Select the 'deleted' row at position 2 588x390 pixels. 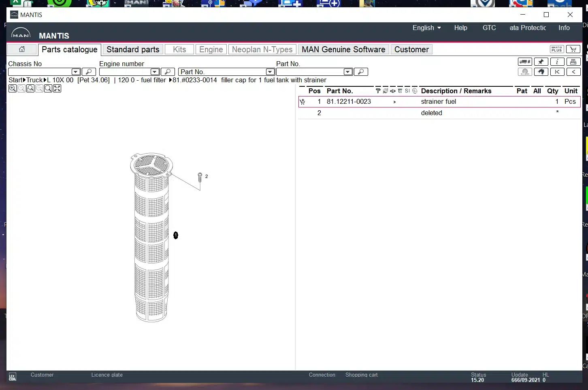coord(431,113)
